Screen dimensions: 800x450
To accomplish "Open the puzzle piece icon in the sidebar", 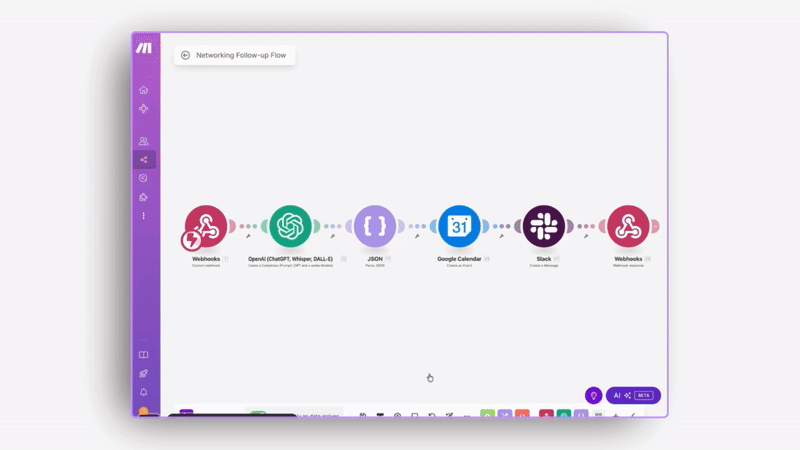I will [143, 197].
